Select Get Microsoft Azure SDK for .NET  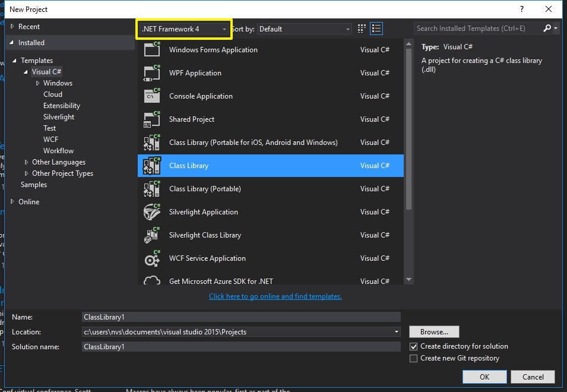(221, 281)
